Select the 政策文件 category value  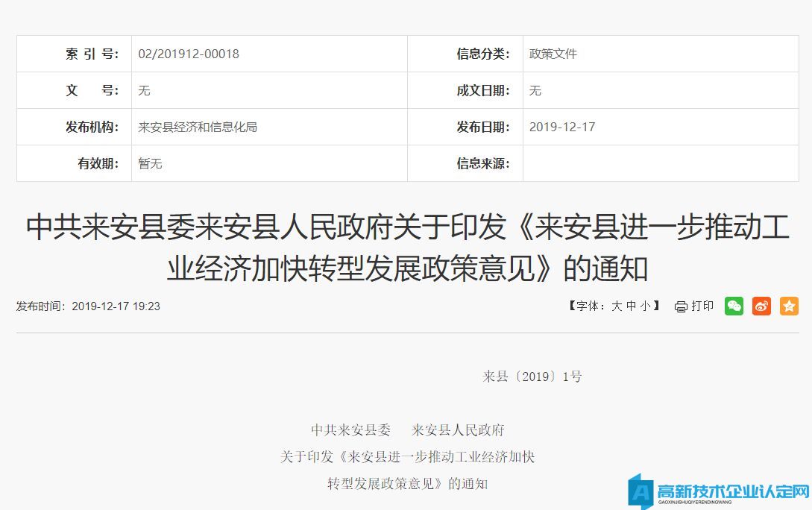[553, 54]
